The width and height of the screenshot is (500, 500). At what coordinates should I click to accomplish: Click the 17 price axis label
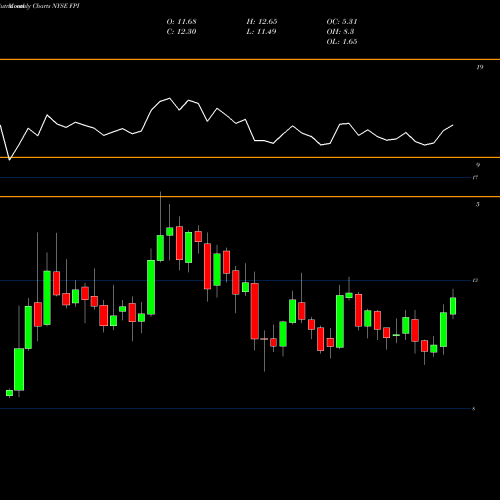point(475,177)
